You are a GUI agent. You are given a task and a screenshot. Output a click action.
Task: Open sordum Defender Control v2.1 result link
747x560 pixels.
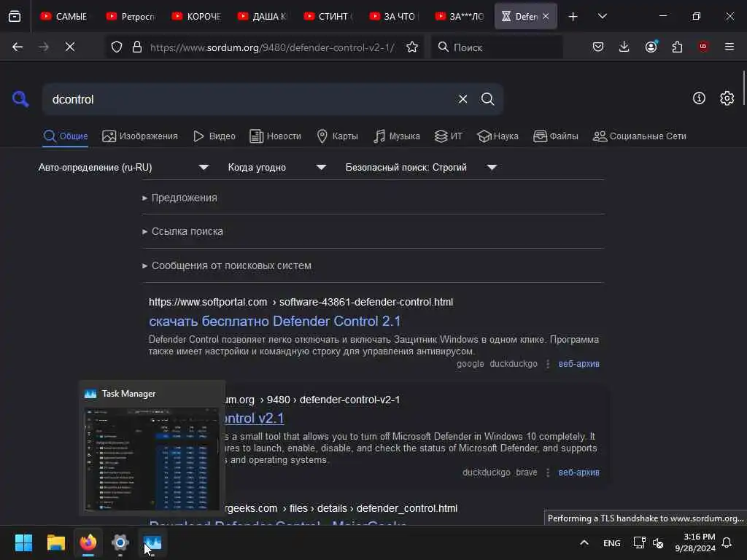click(x=255, y=419)
